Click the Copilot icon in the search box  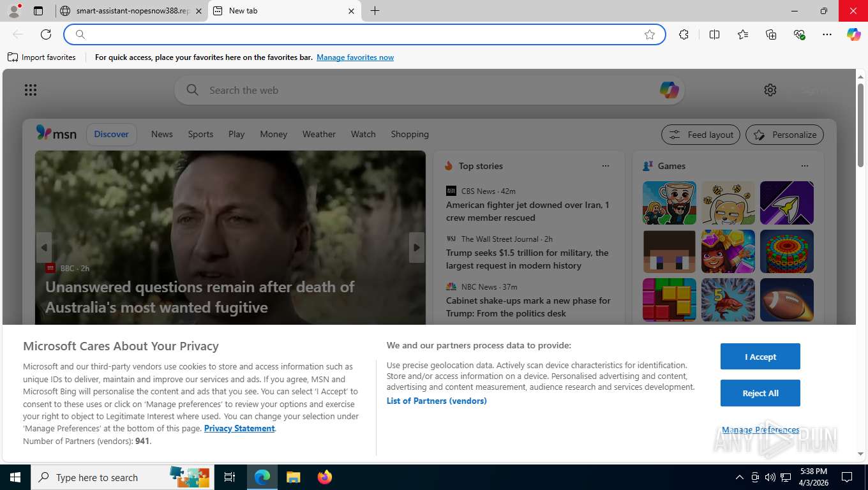point(669,90)
